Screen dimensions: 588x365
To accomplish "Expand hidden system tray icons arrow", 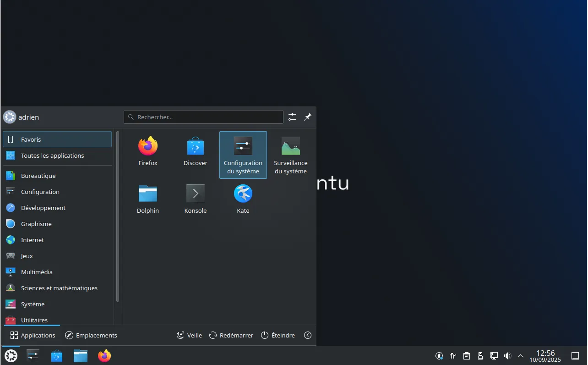I will click(x=521, y=356).
